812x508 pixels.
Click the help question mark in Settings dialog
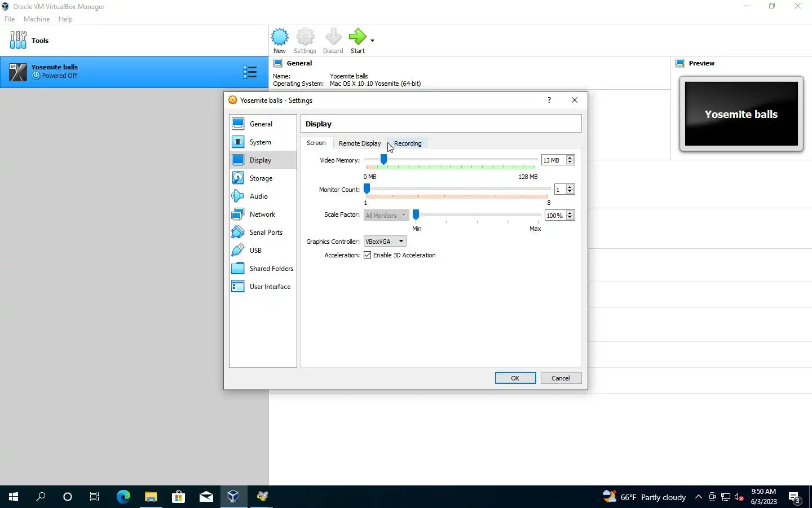coord(549,100)
